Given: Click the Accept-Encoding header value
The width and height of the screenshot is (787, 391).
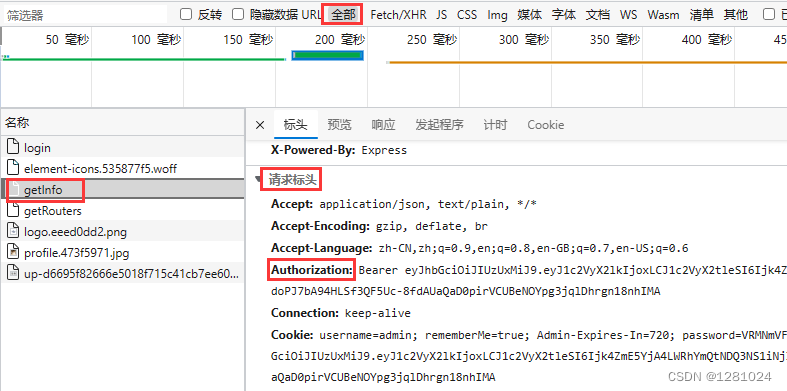Looking at the screenshot, I should coord(432,226).
